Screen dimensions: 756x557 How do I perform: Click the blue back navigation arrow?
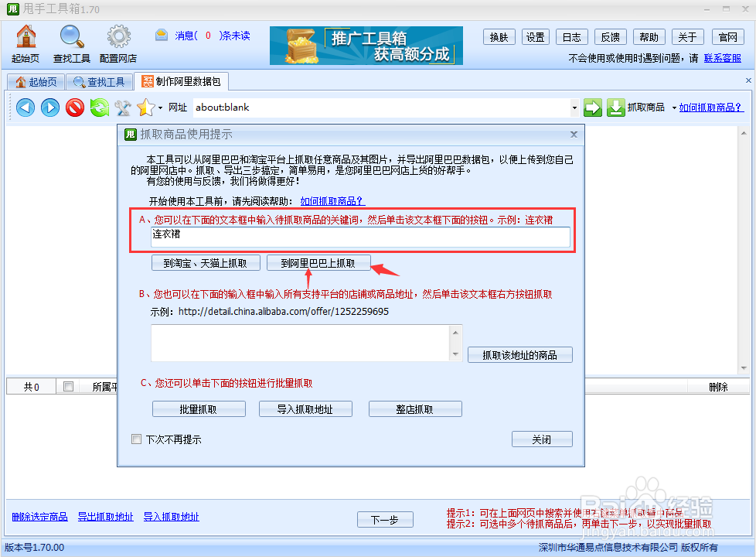(x=24, y=107)
